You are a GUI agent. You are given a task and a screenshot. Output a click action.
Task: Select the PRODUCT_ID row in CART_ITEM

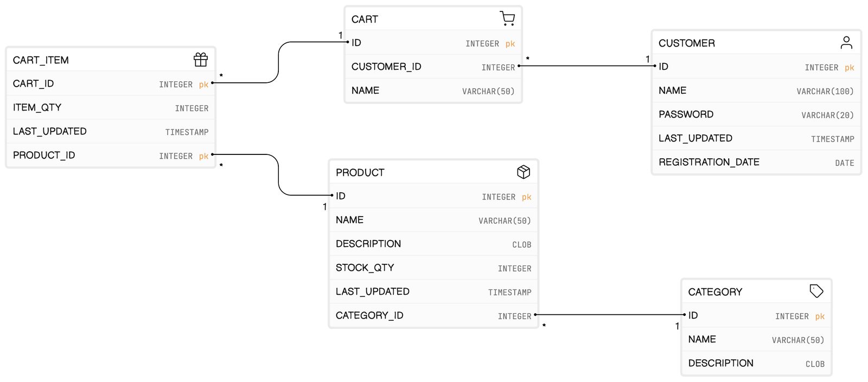pos(111,155)
